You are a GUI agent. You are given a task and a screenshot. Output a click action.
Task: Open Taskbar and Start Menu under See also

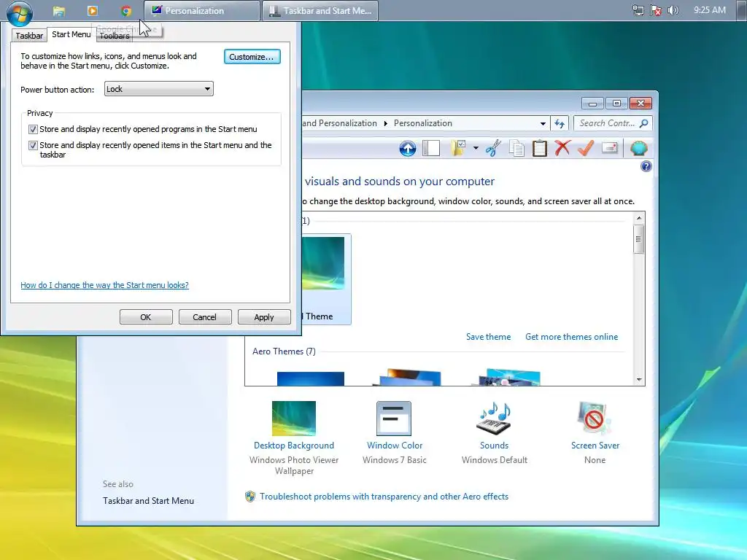[148, 501]
